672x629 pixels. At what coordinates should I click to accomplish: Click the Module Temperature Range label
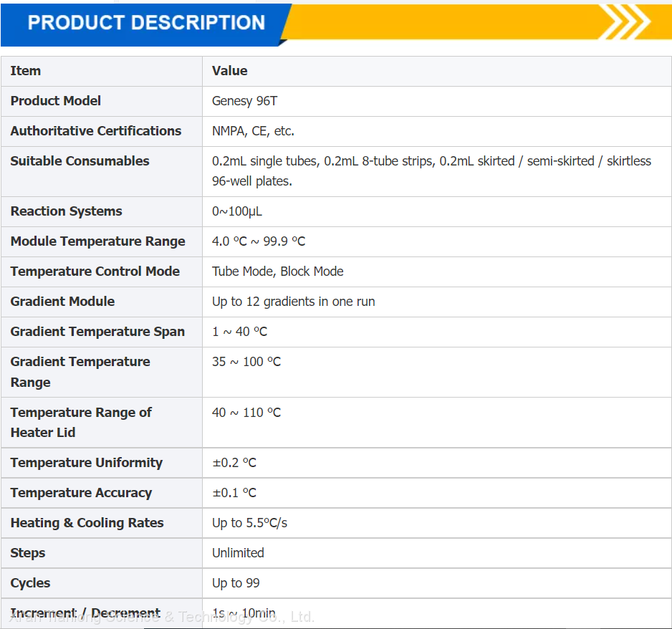tap(97, 241)
